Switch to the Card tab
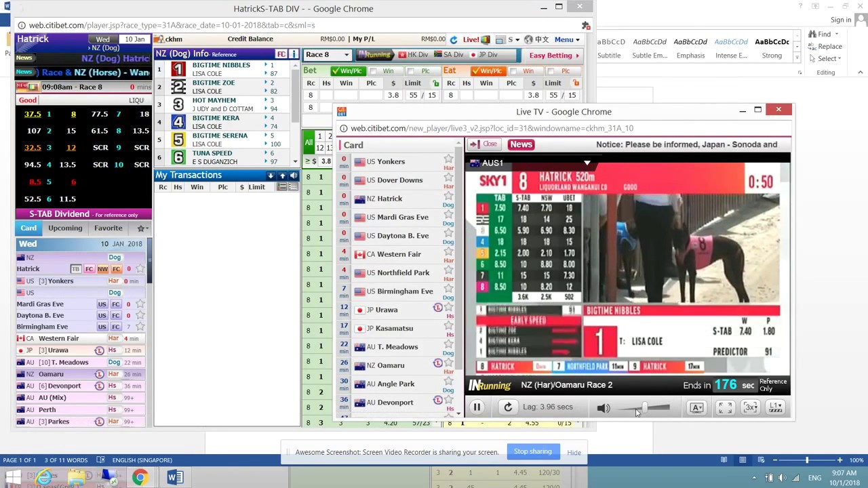Viewport: 868px width, 488px height. (x=28, y=228)
